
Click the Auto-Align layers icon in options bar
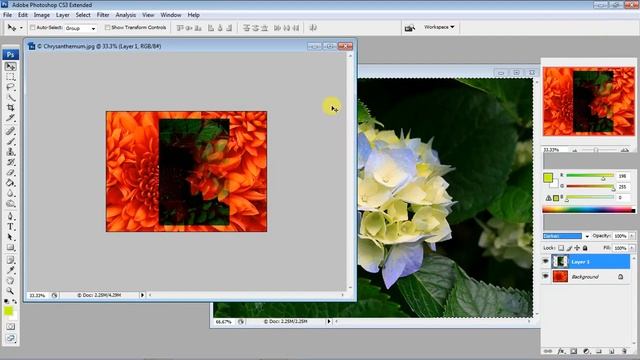(x=313, y=28)
